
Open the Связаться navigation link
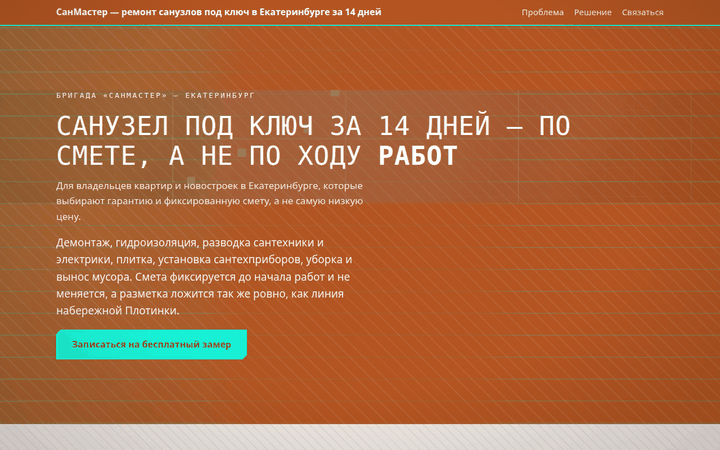tap(642, 12)
